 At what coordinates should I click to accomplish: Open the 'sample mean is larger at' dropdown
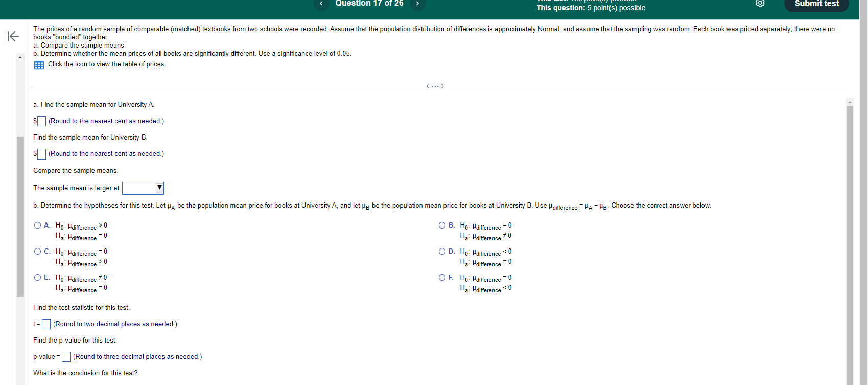(x=143, y=188)
